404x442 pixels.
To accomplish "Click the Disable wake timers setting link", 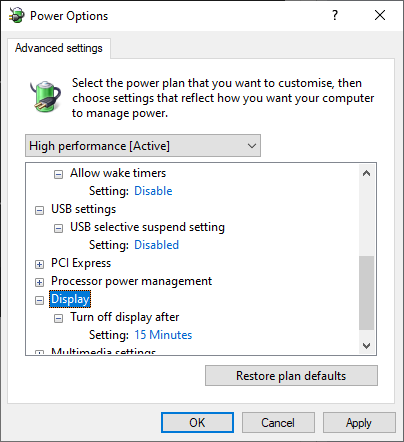I will (x=153, y=191).
